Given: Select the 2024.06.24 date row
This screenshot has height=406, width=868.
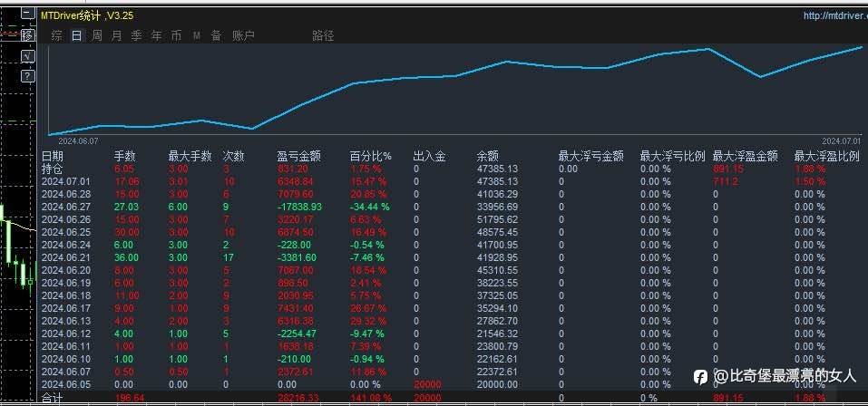Looking at the screenshot, I should point(66,245).
